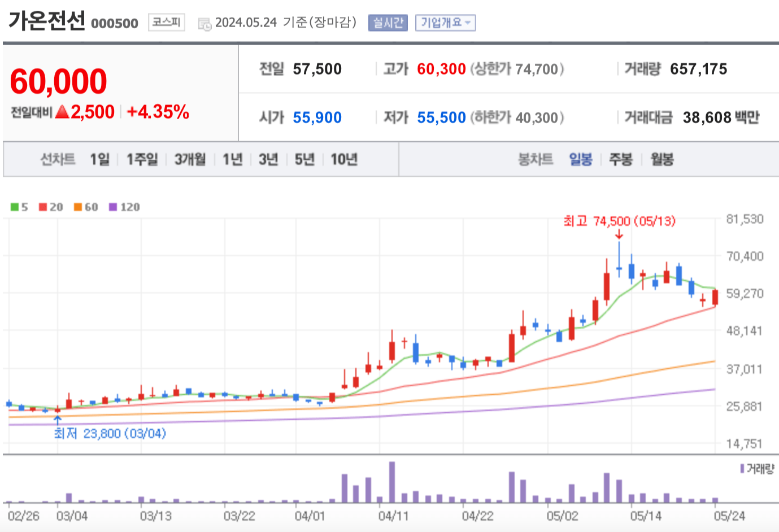
Task: Click the trading value 38,608 백만
Action: pos(721,117)
